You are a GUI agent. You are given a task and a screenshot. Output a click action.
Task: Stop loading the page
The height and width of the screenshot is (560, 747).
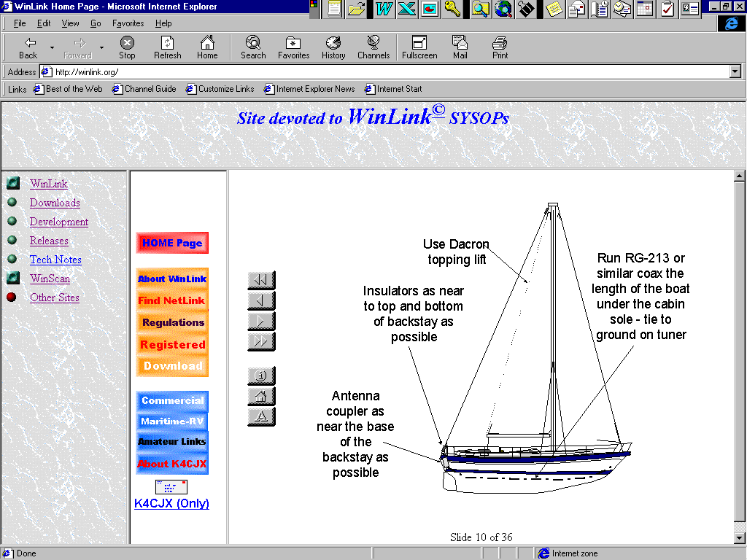coord(127,47)
